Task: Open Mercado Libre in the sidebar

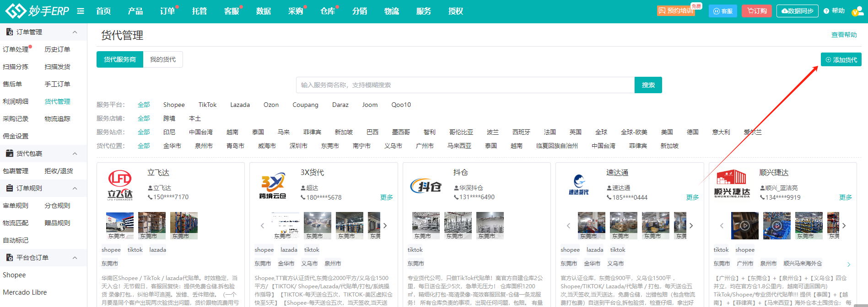Action: (25, 292)
